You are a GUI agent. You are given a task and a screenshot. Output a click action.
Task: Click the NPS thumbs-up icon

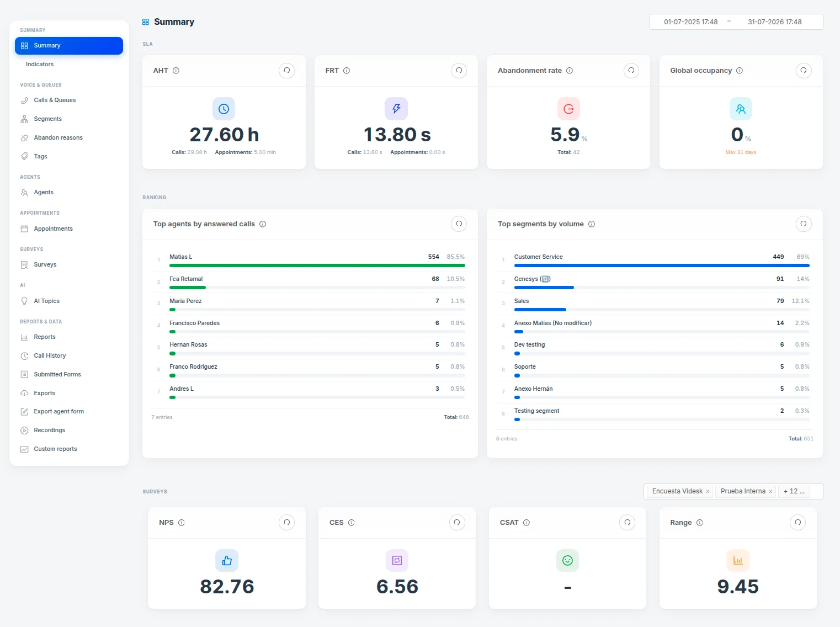(x=227, y=561)
